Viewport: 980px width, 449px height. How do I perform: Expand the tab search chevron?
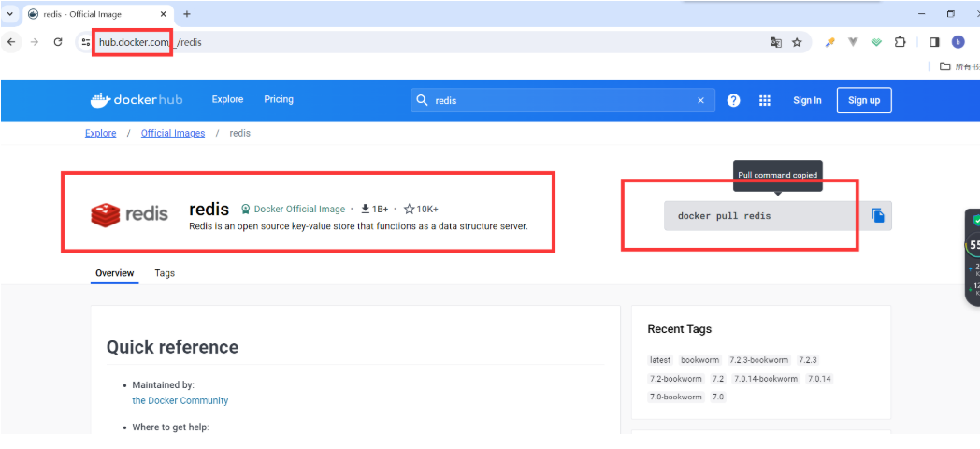tap(9, 14)
